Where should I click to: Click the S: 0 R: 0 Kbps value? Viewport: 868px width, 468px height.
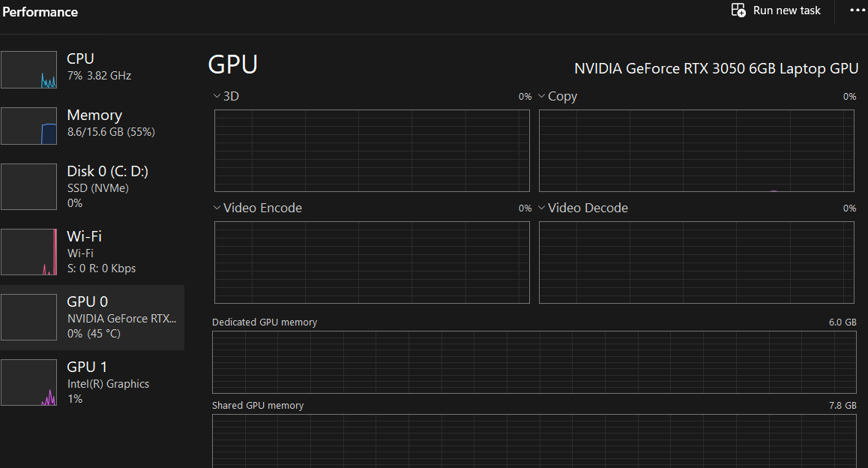pos(101,268)
